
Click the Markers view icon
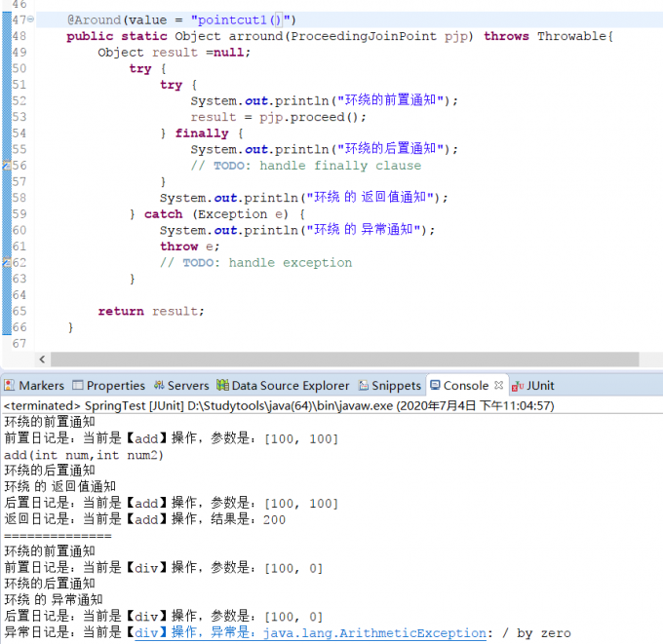point(10,386)
